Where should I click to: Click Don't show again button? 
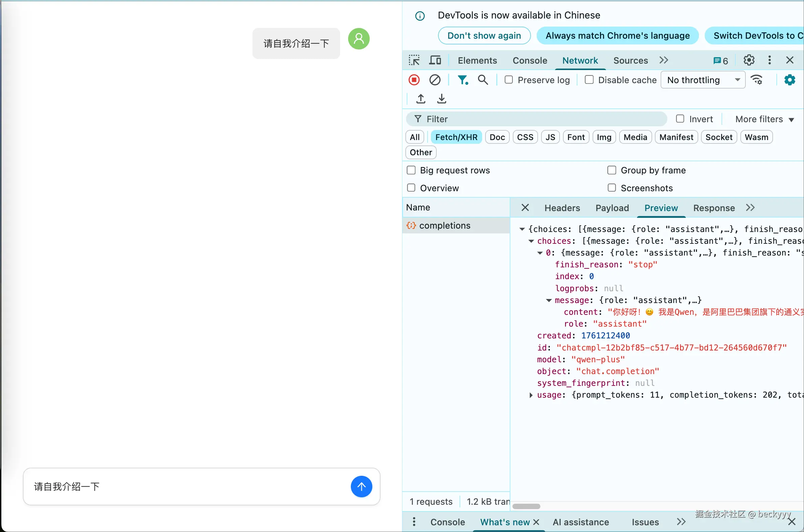pos(484,36)
